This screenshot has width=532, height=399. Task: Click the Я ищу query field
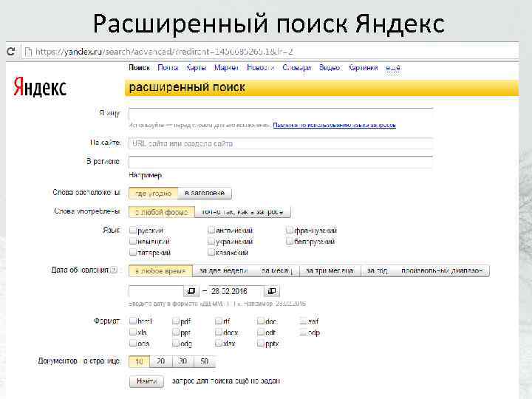(x=281, y=113)
